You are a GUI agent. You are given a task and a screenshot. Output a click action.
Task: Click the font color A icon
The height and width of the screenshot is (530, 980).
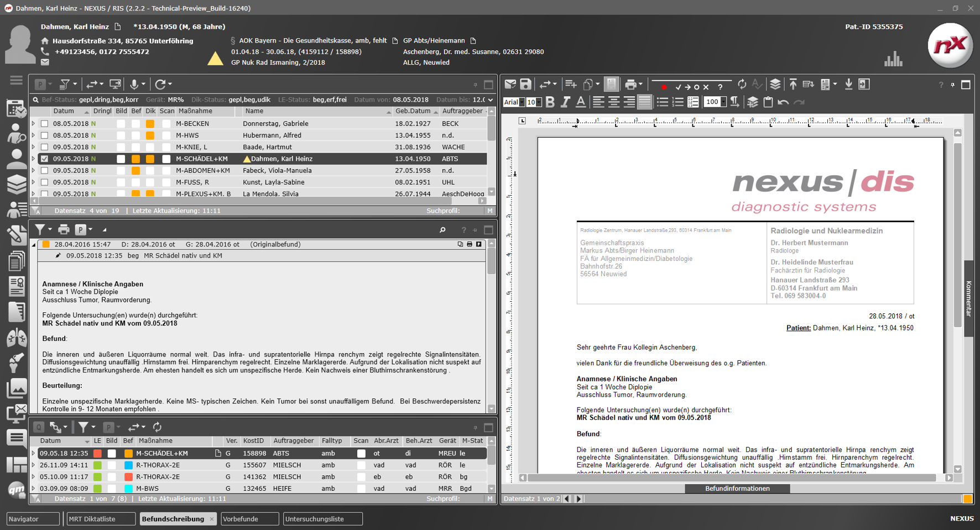(x=580, y=102)
